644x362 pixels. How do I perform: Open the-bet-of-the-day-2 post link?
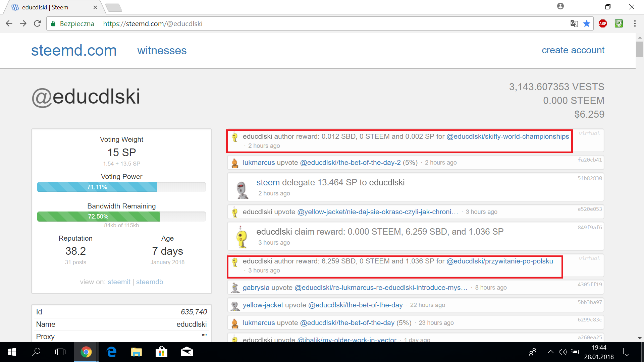pyautogui.click(x=350, y=163)
